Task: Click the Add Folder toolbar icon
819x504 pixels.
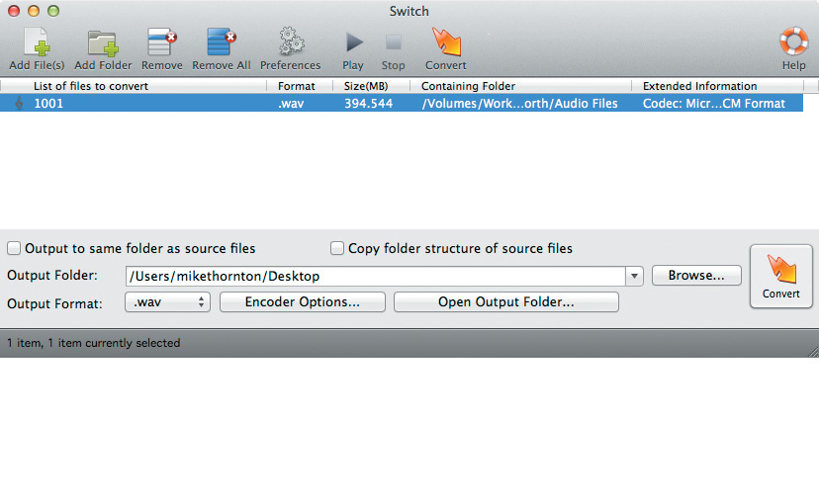Action: tap(103, 42)
